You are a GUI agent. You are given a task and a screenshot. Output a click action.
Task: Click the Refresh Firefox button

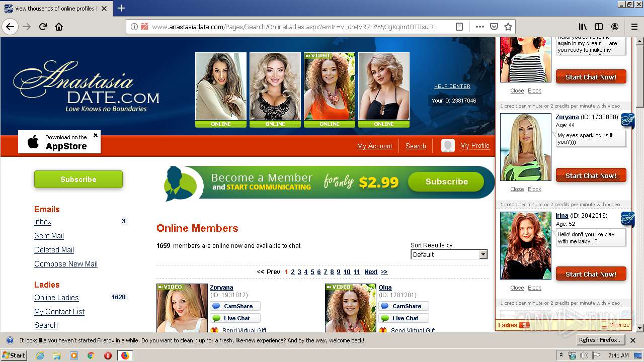tap(600, 340)
